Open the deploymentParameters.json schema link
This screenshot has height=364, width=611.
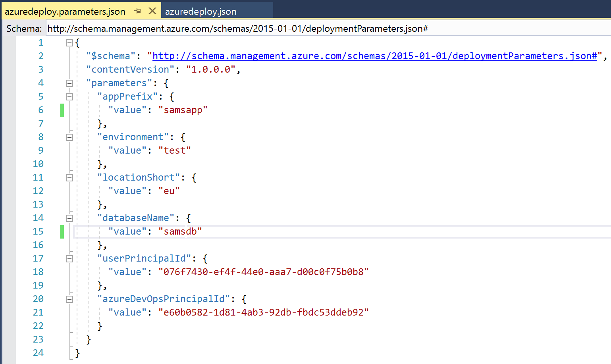374,56
